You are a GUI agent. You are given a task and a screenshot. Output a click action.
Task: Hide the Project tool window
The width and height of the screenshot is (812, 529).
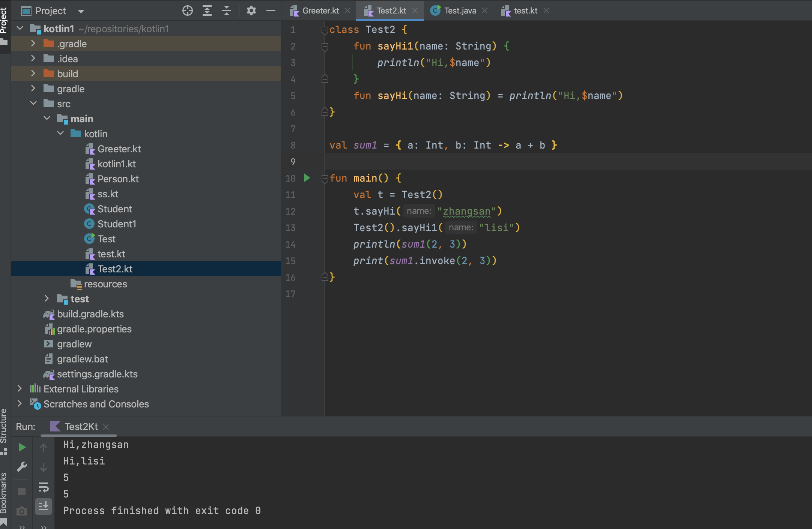(x=271, y=11)
